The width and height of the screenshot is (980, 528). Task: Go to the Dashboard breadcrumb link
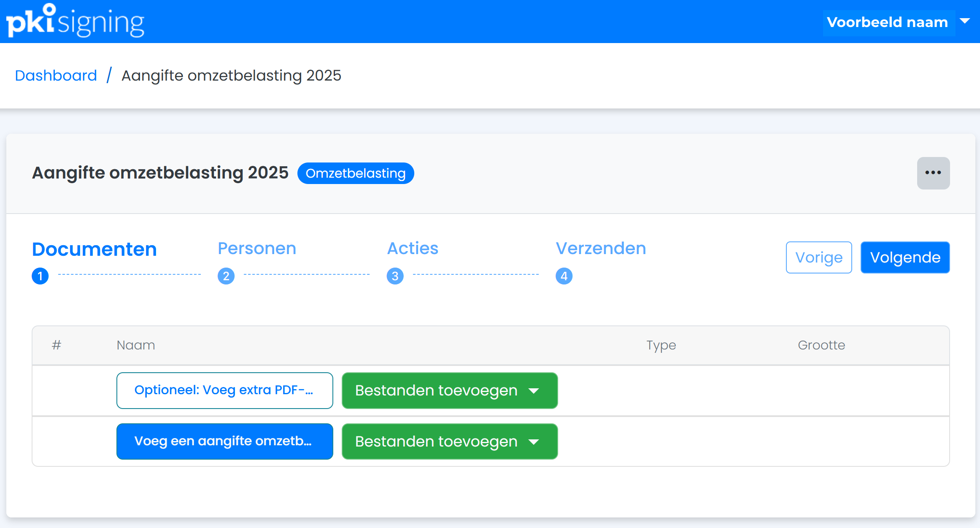[56, 76]
